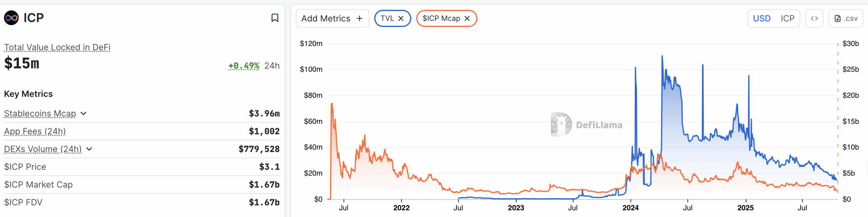Bookmark the ICP chain page
868x217 pixels.
click(275, 18)
